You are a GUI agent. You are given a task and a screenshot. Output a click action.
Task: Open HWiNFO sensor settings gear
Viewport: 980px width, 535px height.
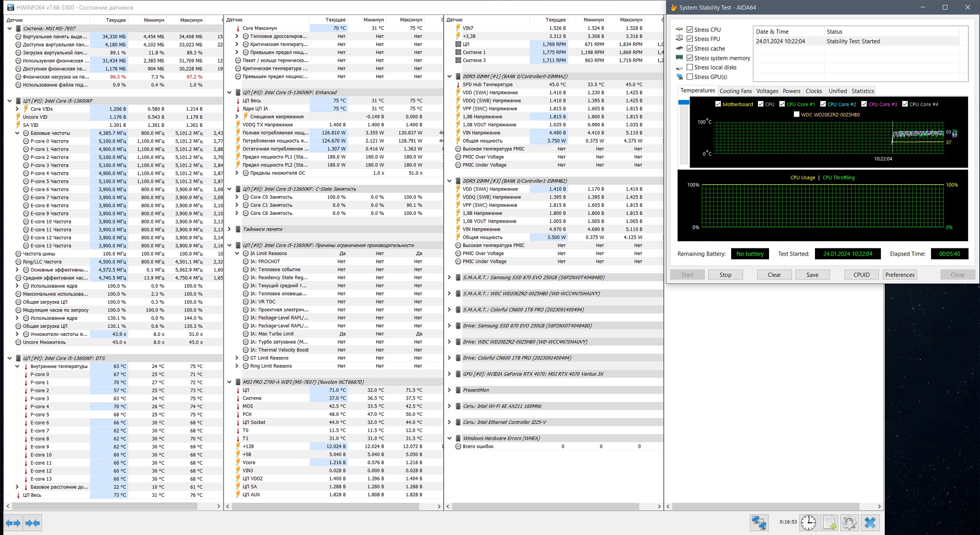(x=849, y=523)
